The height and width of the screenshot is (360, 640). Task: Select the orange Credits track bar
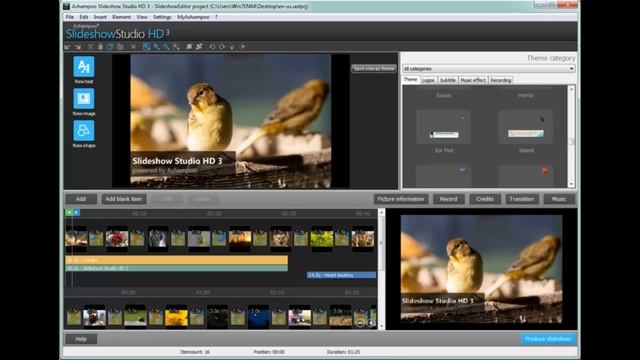pyautogui.click(x=176, y=260)
